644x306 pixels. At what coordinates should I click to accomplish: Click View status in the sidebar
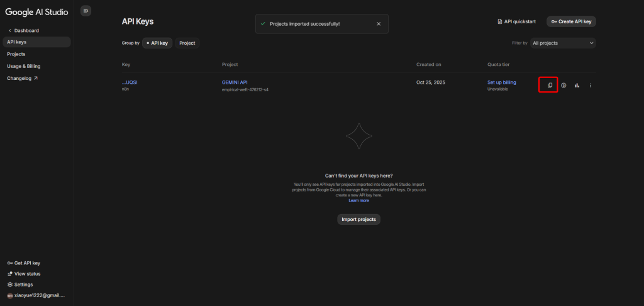pyautogui.click(x=26, y=274)
